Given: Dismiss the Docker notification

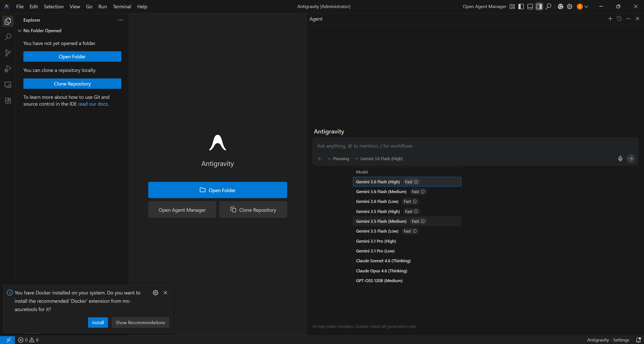Looking at the screenshot, I should pyautogui.click(x=165, y=293).
